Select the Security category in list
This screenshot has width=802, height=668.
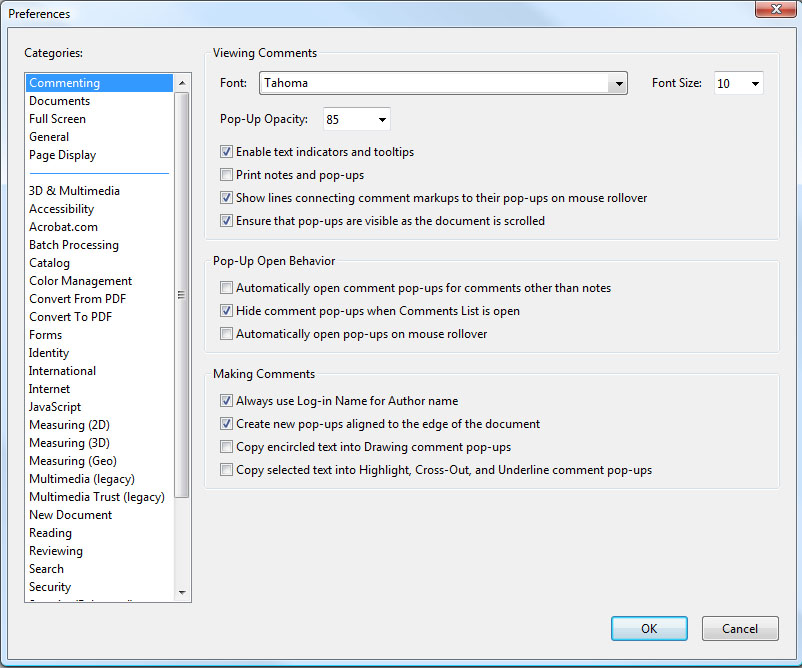click(x=50, y=587)
